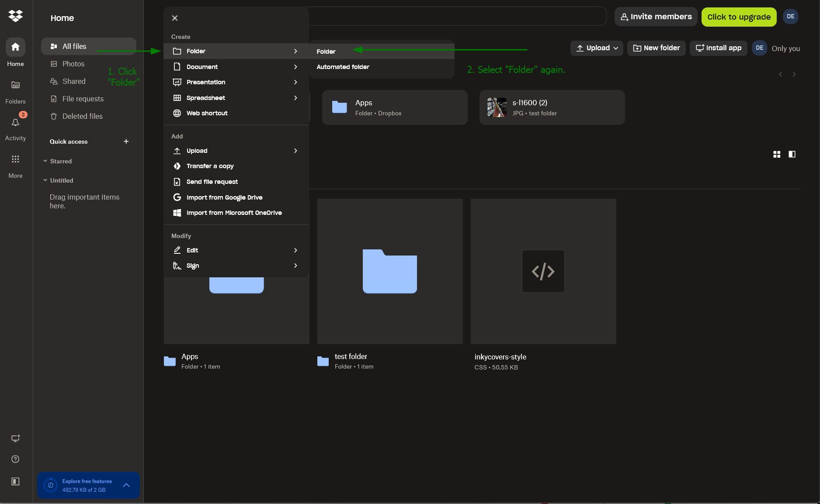
Task: Click the Microsoft OneDrive import icon
Action: point(177,213)
